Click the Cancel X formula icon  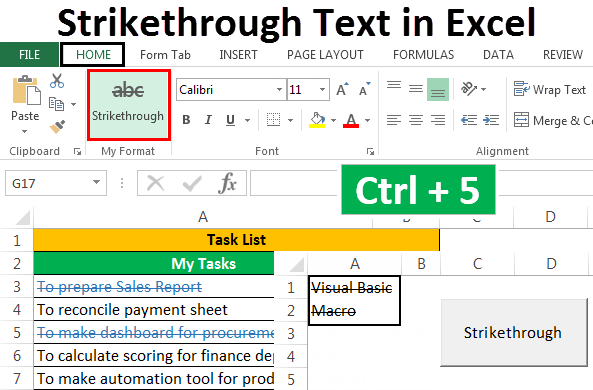click(x=155, y=183)
